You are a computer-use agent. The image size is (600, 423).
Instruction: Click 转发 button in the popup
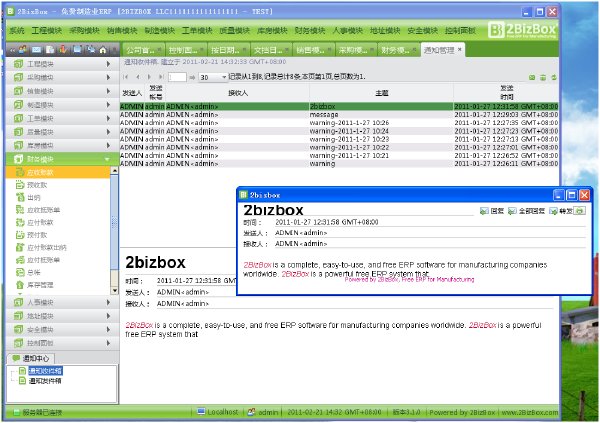561,211
